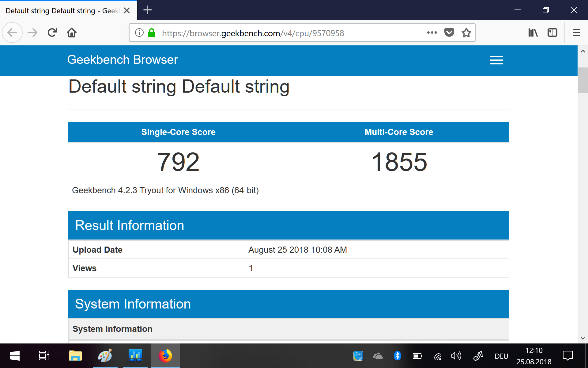Click the scrollbar up arrow
The width and height of the screenshot is (588, 368).
coord(583,51)
